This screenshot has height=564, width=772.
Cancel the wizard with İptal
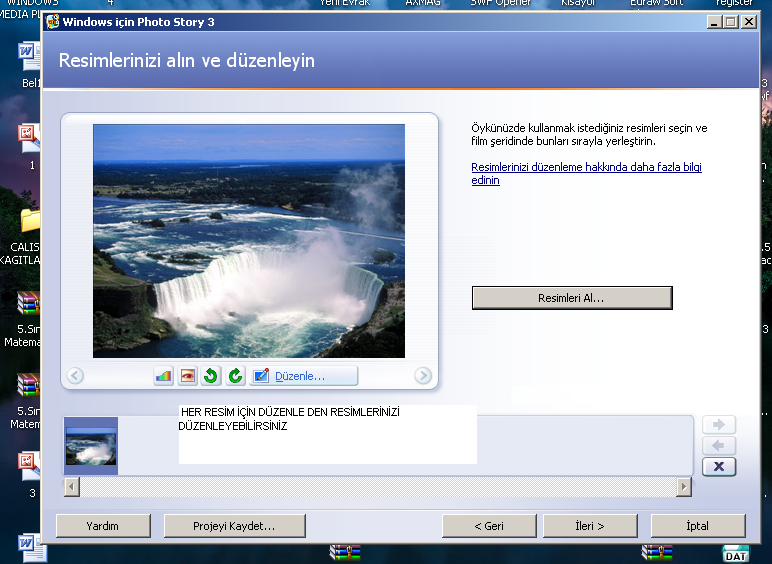click(697, 526)
